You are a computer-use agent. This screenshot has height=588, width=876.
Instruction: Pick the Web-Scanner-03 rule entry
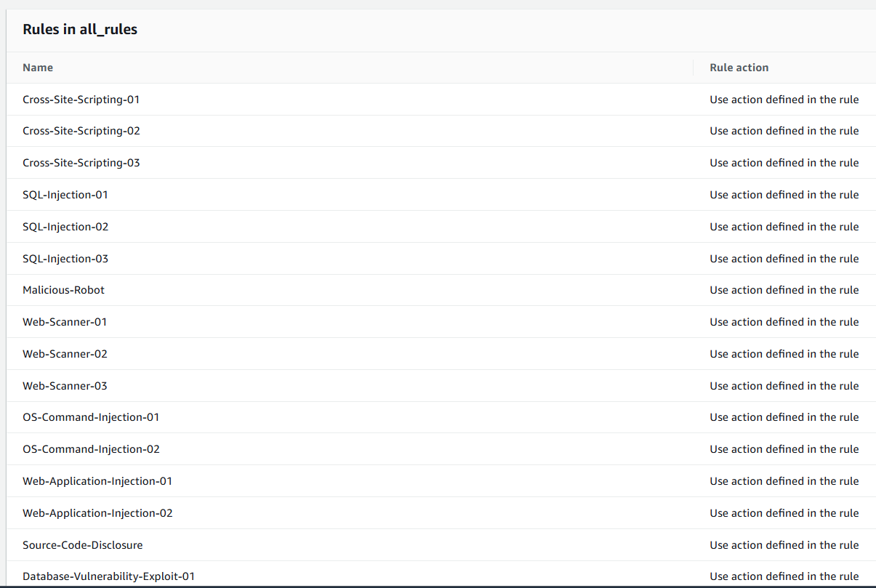click(65, 386)
